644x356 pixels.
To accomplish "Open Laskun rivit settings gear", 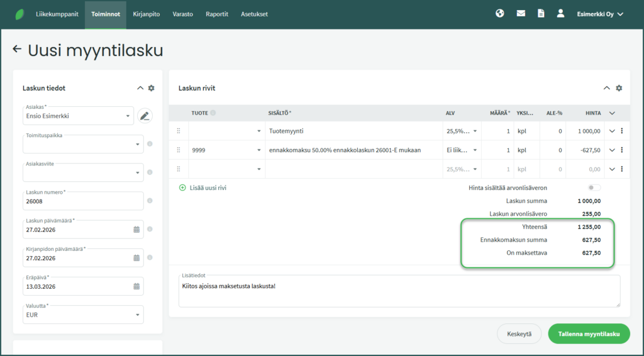I will coord(619,88).
